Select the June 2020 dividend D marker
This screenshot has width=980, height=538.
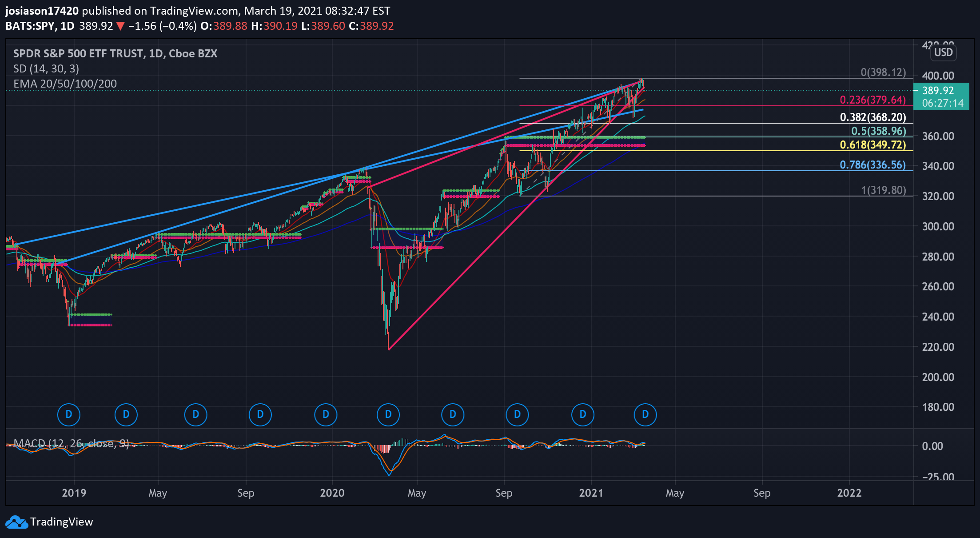tap(453, 414)
